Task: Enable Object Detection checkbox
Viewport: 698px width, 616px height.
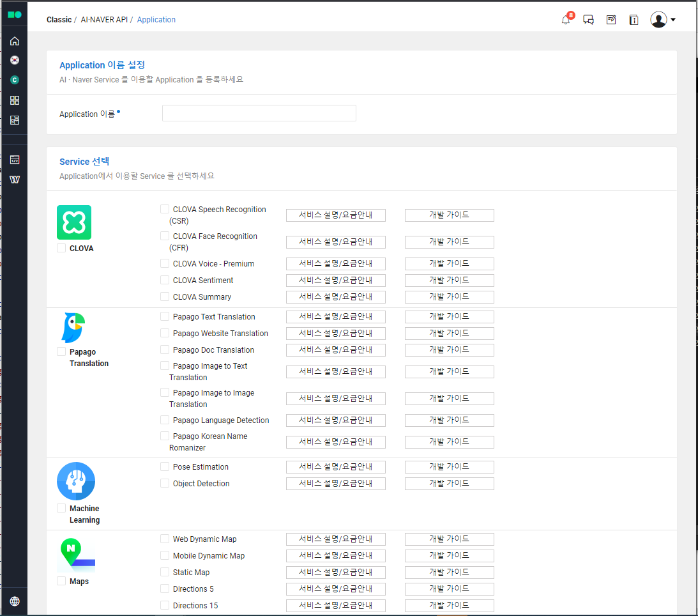Action: coord(165,483)
